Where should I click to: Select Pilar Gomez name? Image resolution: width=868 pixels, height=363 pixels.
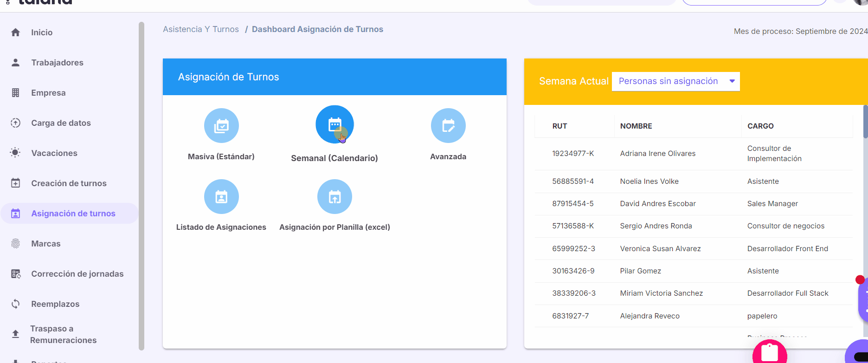(x=641, y=271)
